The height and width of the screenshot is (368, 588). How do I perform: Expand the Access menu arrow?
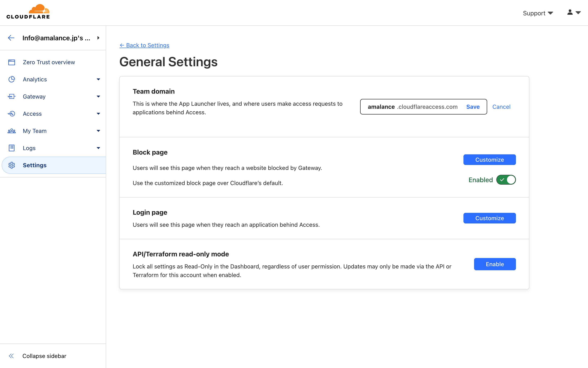point(98,114)
